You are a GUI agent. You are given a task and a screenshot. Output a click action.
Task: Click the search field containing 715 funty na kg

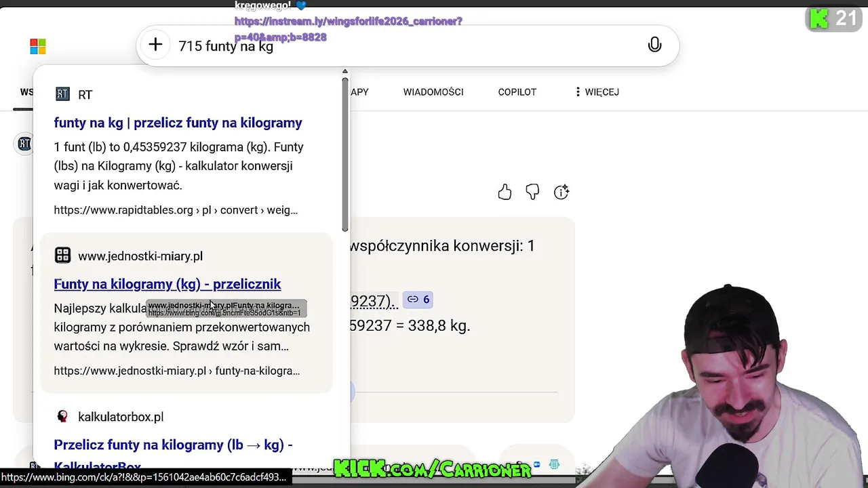tap(407, 45)
